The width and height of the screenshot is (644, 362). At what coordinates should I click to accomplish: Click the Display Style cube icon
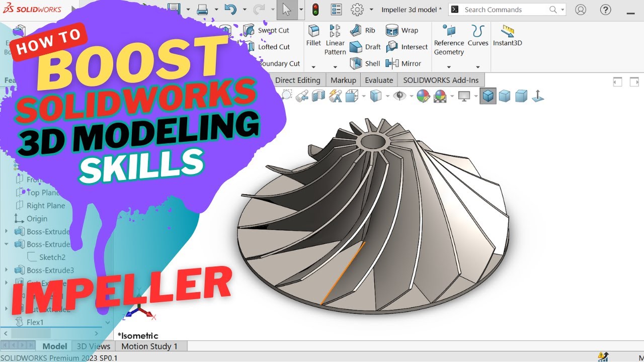click(x=375, y=96)
